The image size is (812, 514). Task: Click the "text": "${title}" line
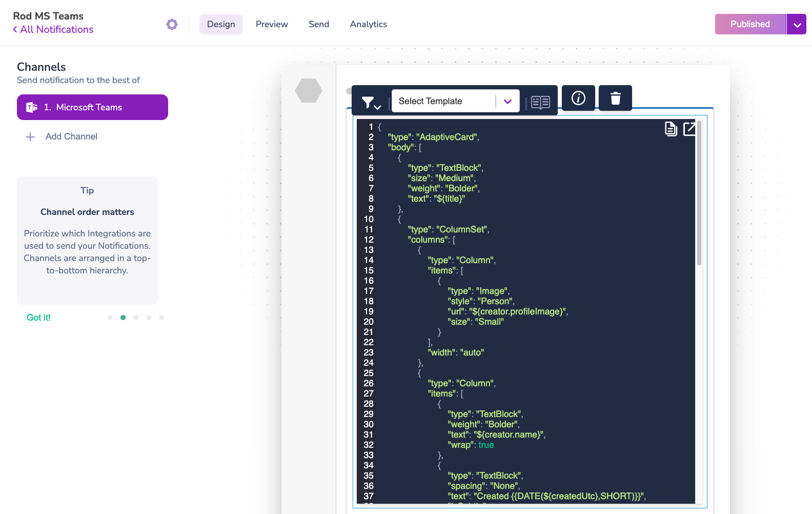click(x=436, y=199)
